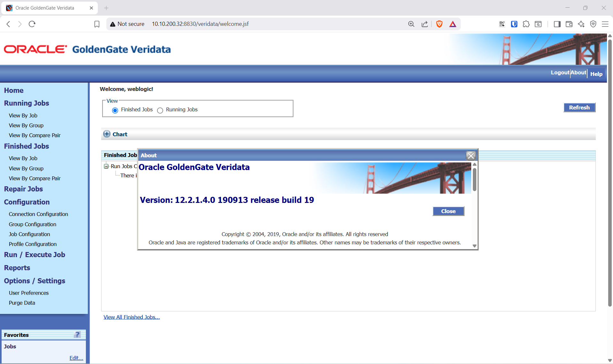Open View By Group under Running Jobs
The image size is (613, 364).
[x=26, y=125]
